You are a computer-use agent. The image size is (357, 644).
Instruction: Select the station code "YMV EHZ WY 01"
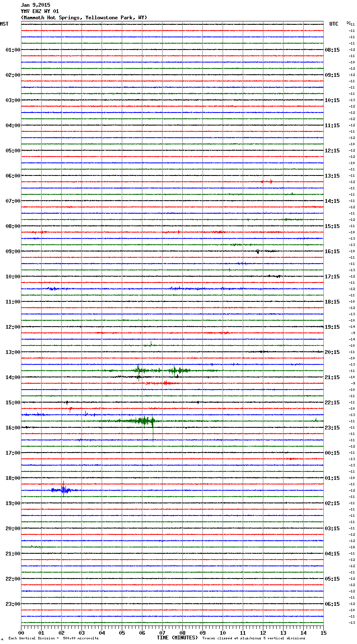pos(40,11)
